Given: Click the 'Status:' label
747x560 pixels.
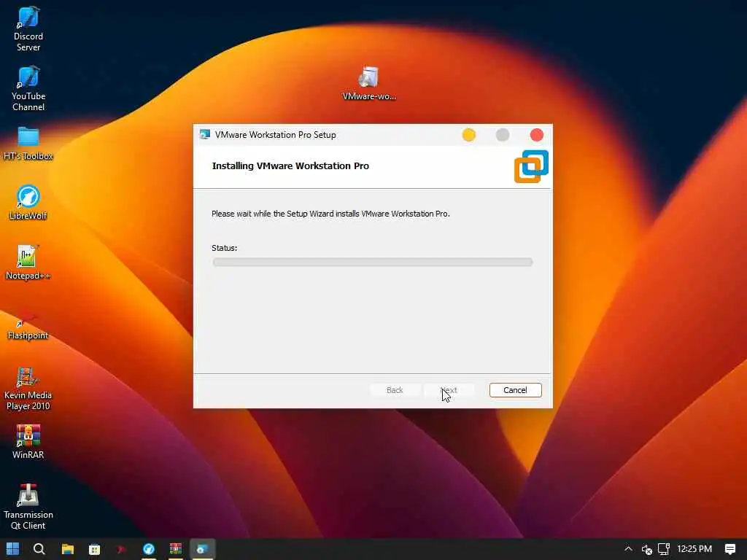Looking at the screenshot, I should [x=225, y=248].
